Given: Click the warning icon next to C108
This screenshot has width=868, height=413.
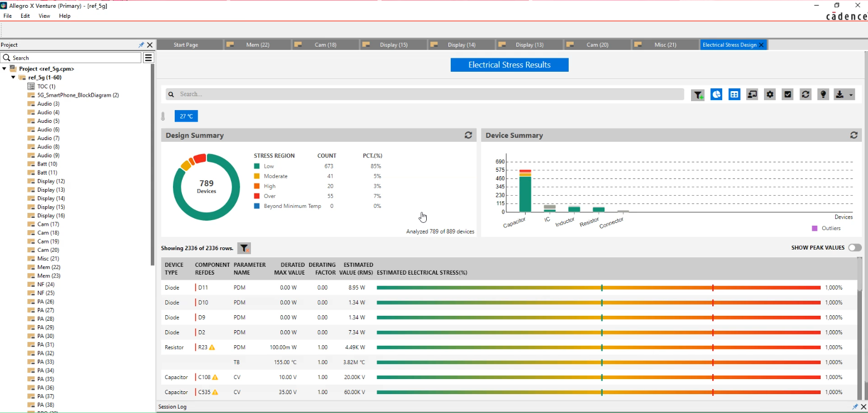Looking at the screenshot, I should (x=215, y=377).
